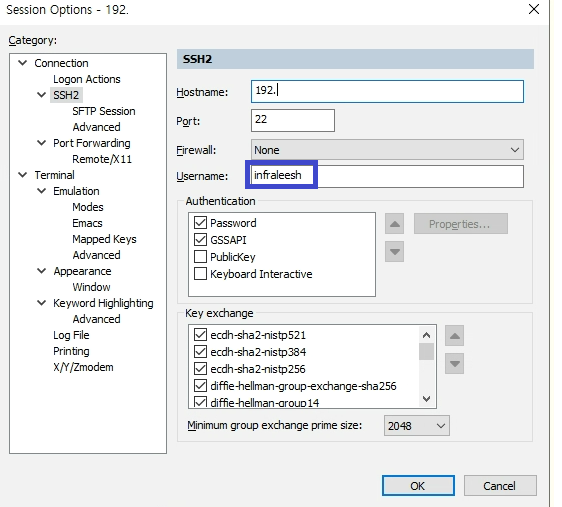562x507 pixels.
Task: Select Port Forwarding category label
Action: point(92,143)
